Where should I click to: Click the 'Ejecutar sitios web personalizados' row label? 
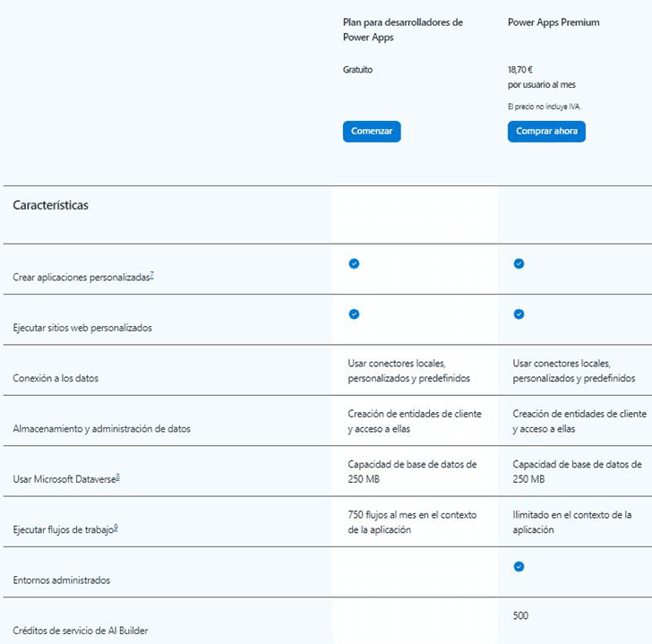pyautogui.click(x=82, y=328)
